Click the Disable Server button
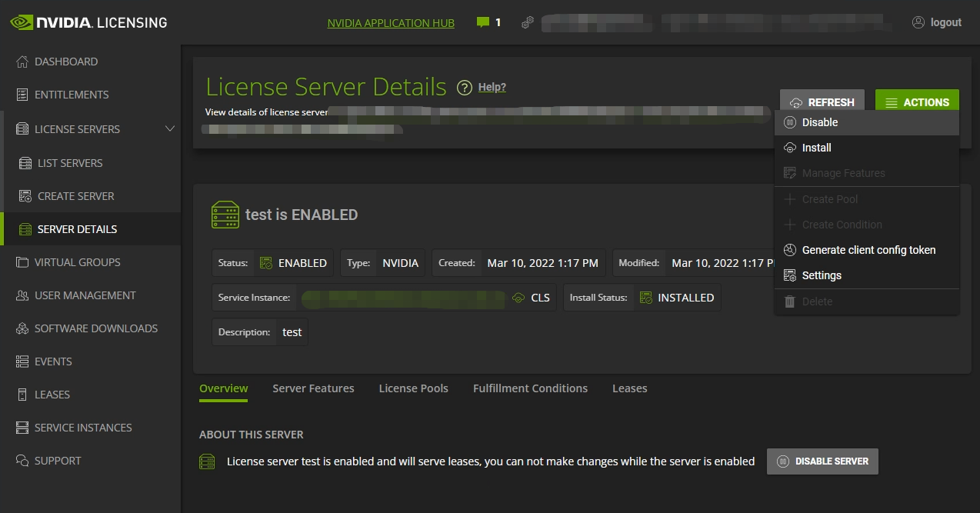Viewport: 980px width, 513px height. (822, 461)
